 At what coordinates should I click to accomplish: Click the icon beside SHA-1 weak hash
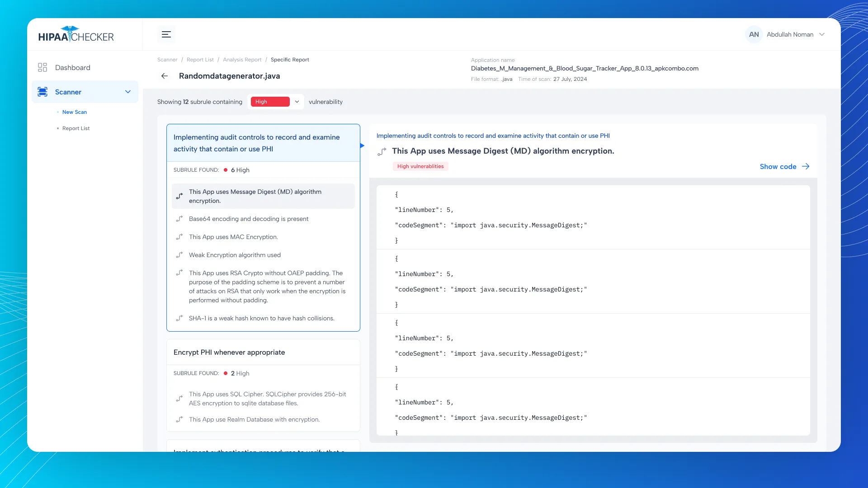179,318
